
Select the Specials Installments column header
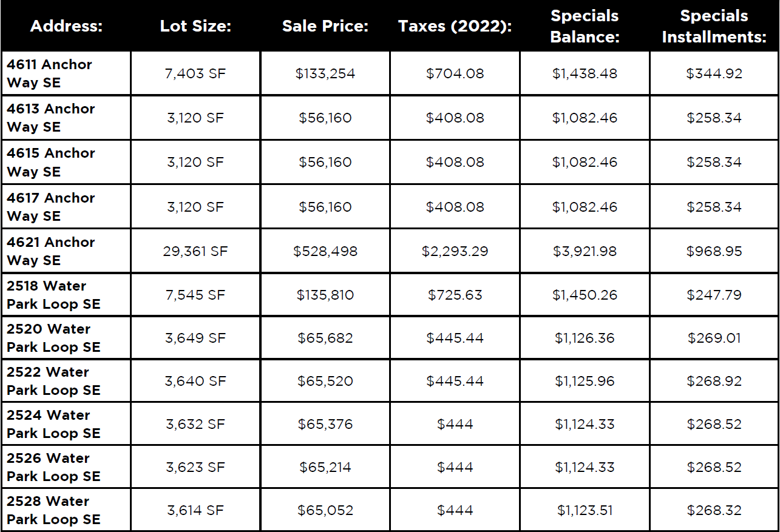[x=714, y=26]
